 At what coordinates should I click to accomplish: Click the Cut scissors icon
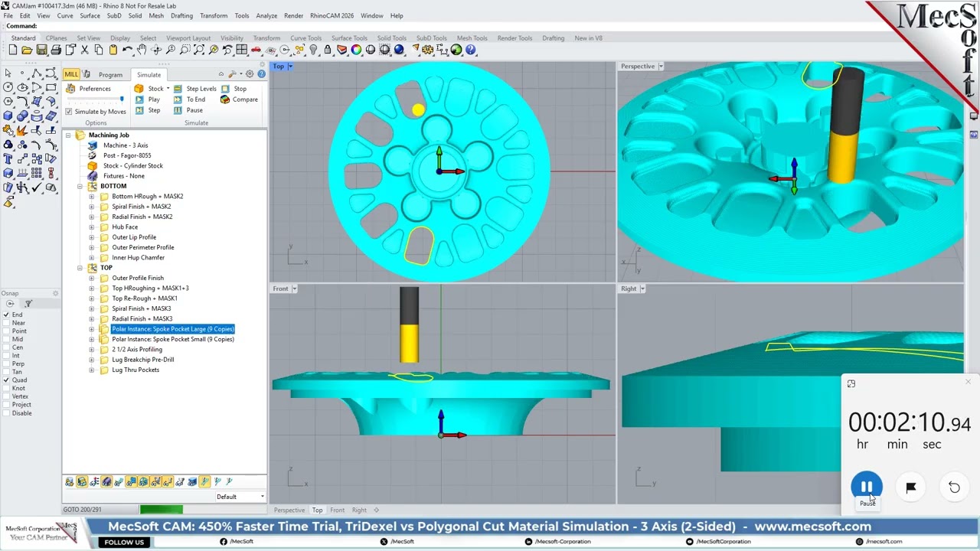84,50
